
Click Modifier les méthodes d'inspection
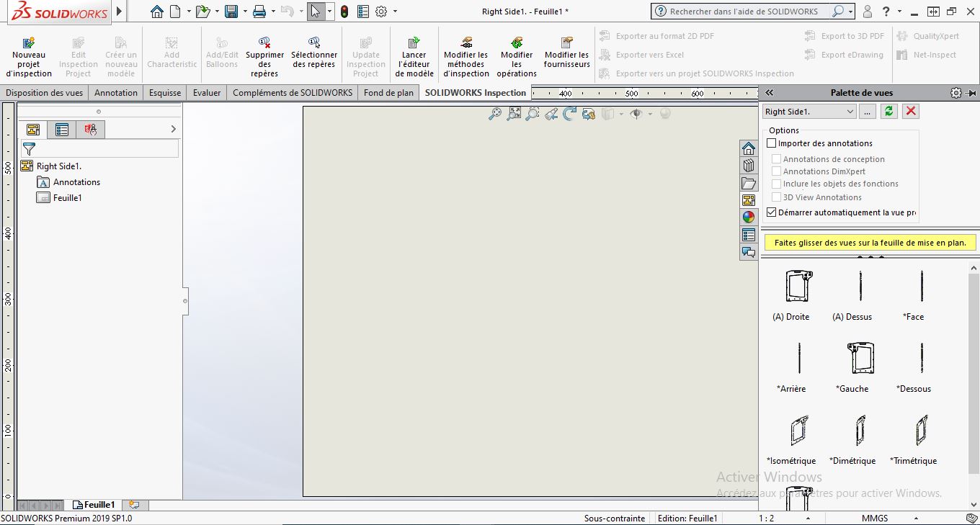(x=466, y=58)
